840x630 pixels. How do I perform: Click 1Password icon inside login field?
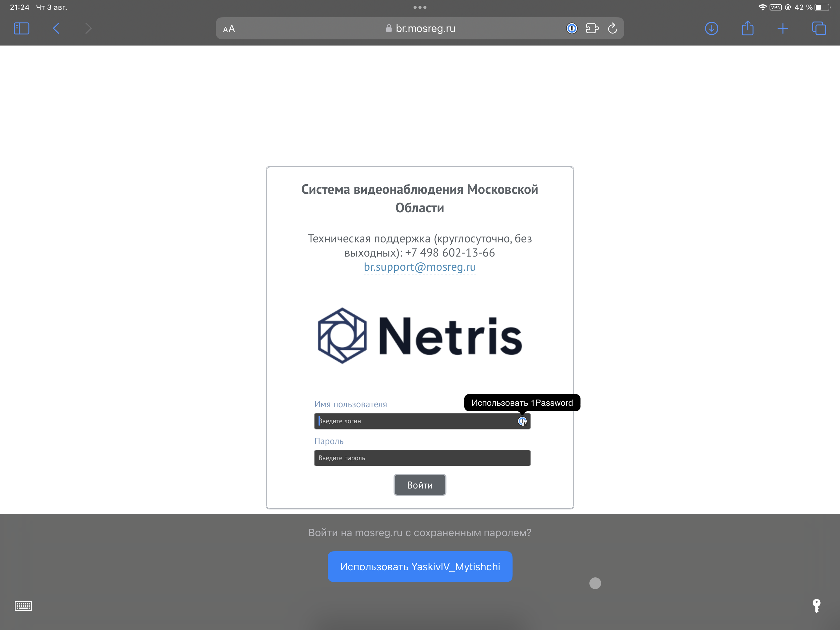coord(522,421)
